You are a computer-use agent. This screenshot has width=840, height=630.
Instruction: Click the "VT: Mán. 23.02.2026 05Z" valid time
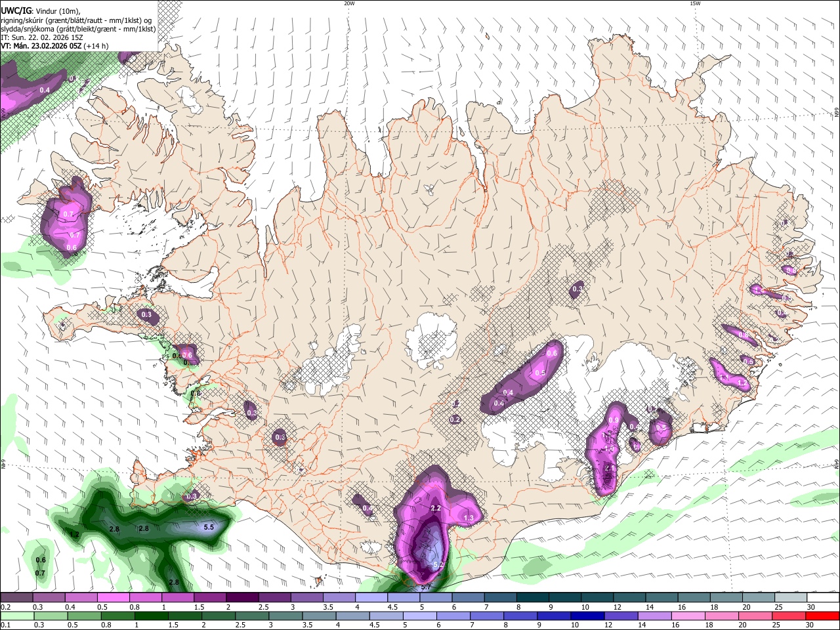[41, 46]
